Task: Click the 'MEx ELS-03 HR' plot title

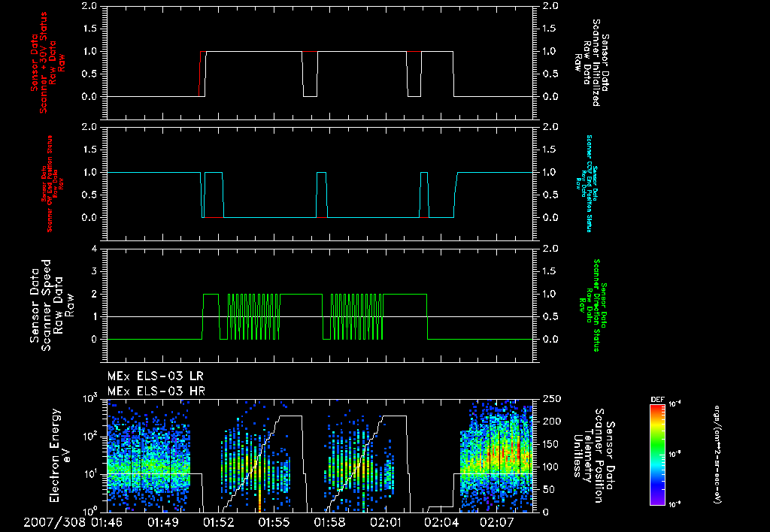Action: click(156, 391)
